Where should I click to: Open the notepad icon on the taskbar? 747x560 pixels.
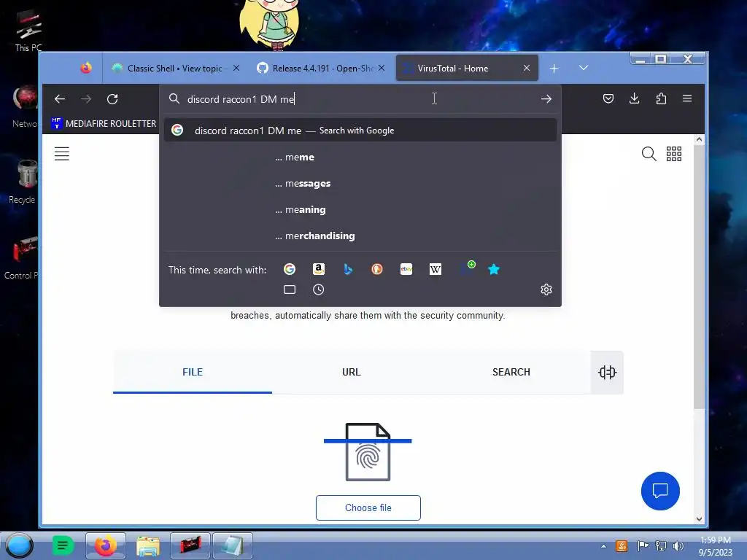tap(232, 545)
